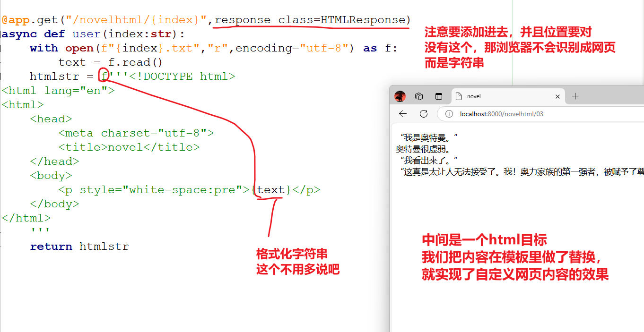Click the </body> closing tag

coord(54,204)
